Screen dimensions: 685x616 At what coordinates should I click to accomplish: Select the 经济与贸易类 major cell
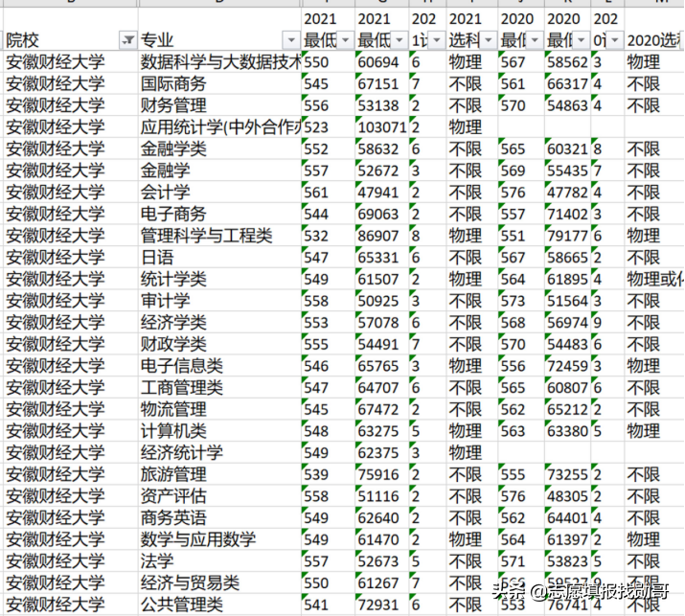[x=219, y=582]
